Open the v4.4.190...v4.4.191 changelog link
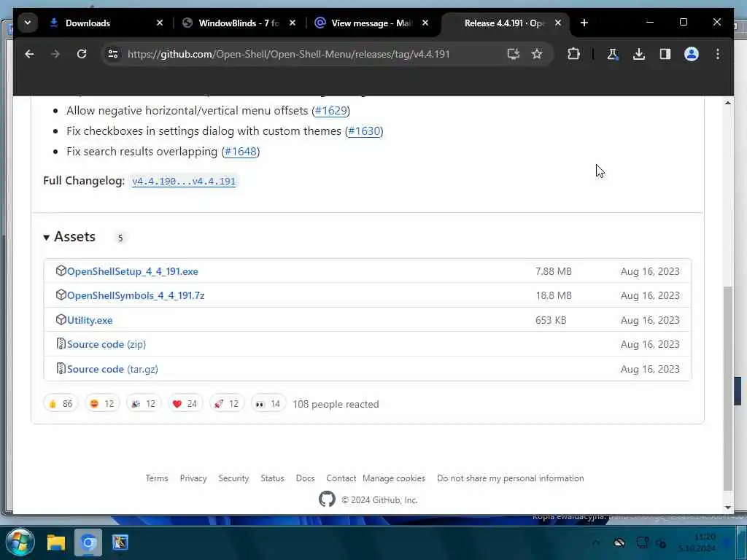The width and height of the screenshot is (747, 560). point(184,181)
